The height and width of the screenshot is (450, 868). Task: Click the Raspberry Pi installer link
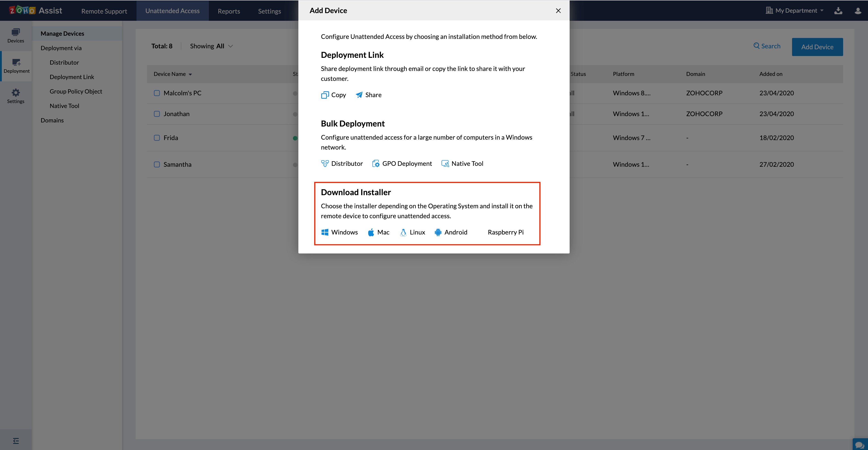505,232
